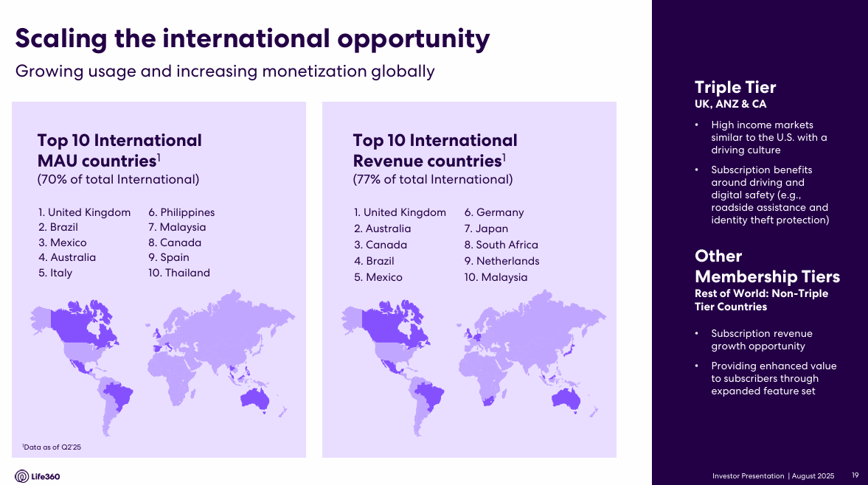Screen dimensions: 868x485
Task: Click "8. South Africa" in Revenue list
Action: pyautogui.click(x=501, y=245)
